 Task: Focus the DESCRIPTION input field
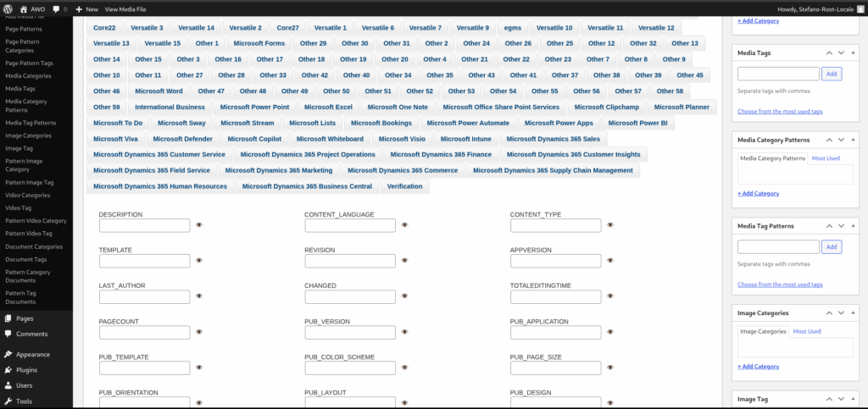click(144, 225)
